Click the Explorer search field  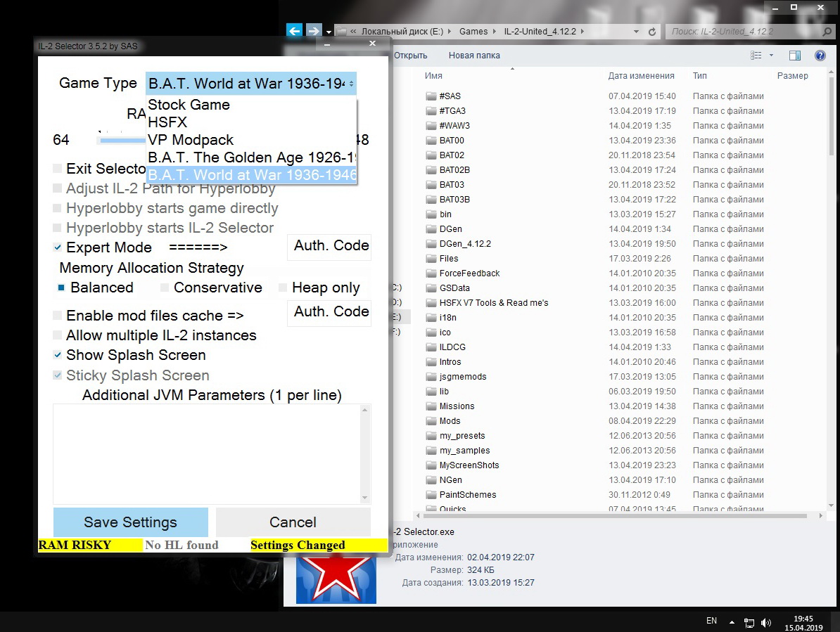point(744,32)
